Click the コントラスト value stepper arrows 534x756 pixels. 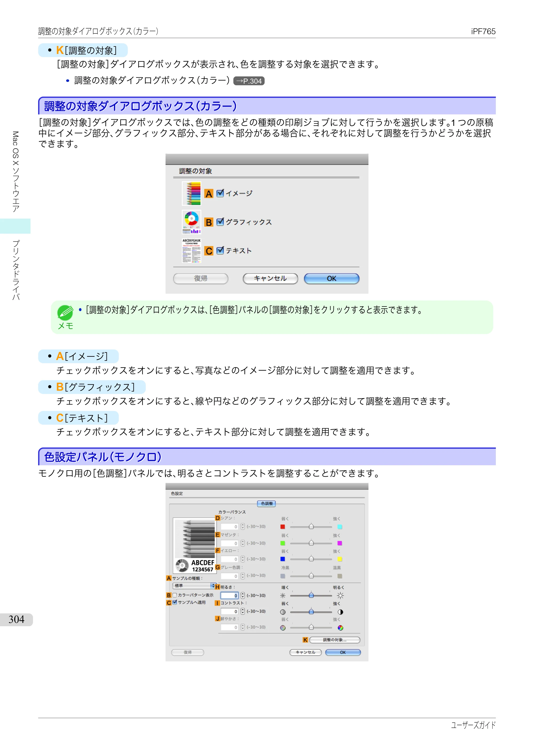tap(243, 611)
